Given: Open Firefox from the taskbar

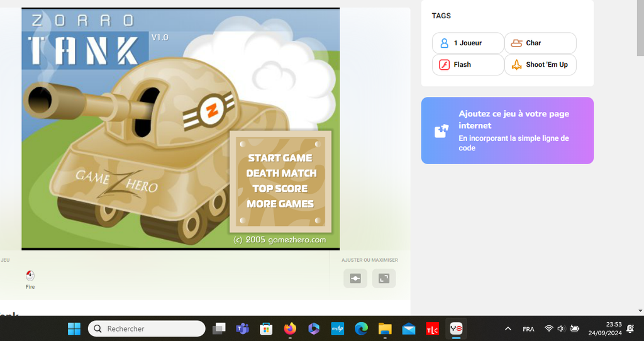Looking at the screenshot, I should coord(290,328).
